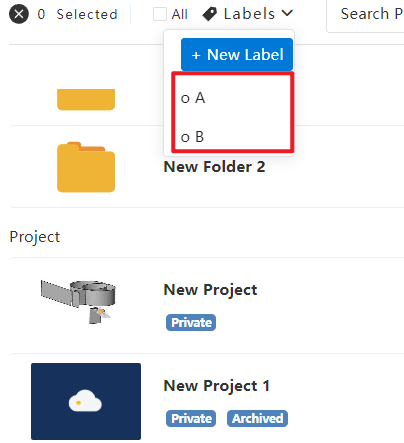Click the cloud icon on New Project 1
This screenshot has height=443, width=404.
(85, 401)
